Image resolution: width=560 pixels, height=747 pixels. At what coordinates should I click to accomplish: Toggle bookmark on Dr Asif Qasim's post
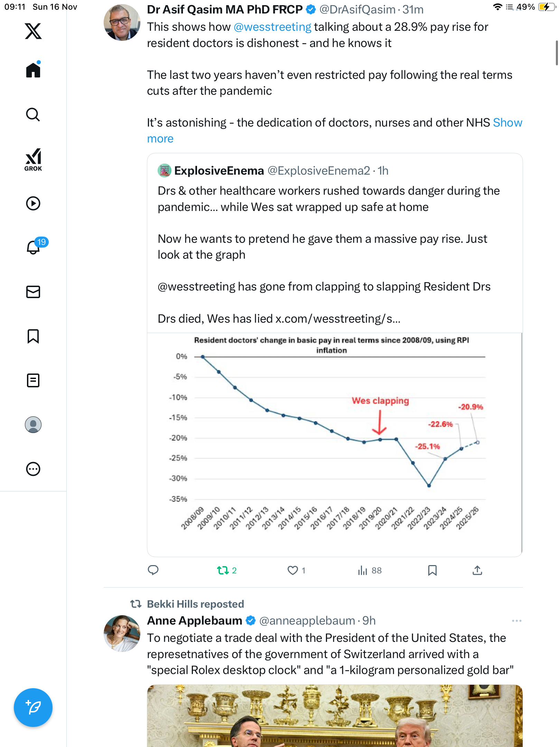[432, 570]
